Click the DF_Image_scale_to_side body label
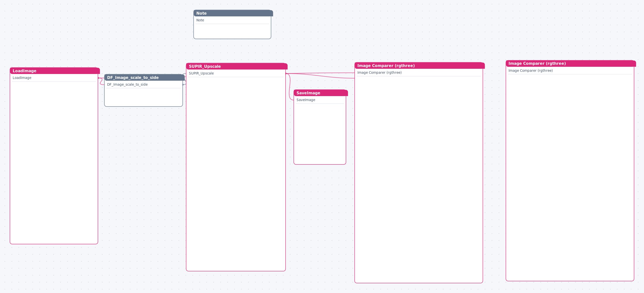 point(127,85)
